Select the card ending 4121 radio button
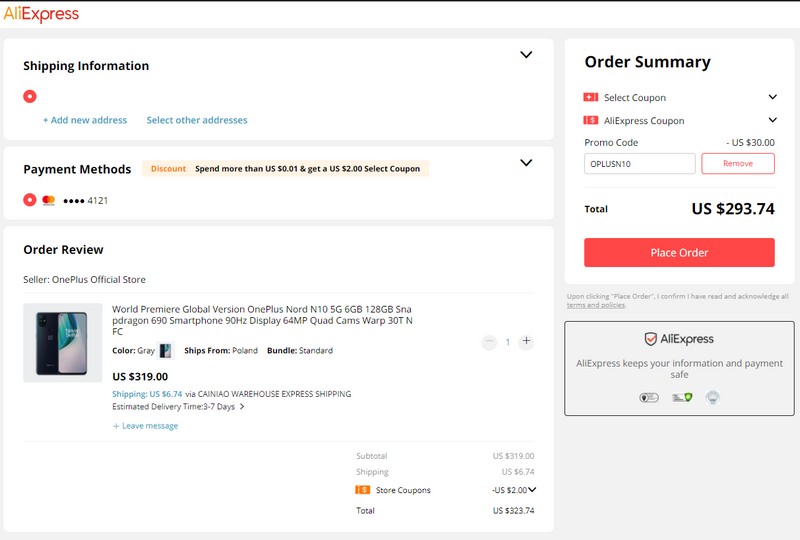This screenshot has height=540, width=800. 30,200
